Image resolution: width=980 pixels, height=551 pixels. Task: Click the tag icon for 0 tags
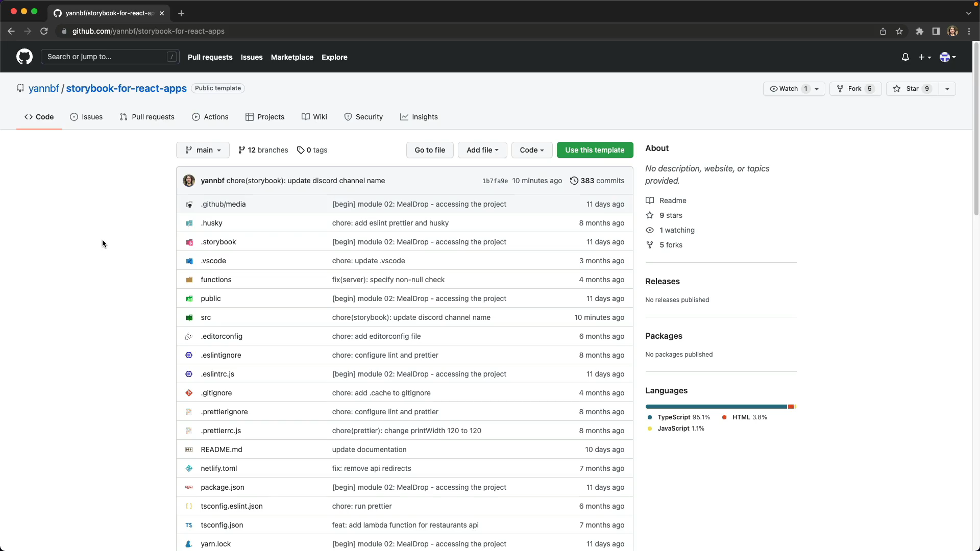click(x=301, y=150)
